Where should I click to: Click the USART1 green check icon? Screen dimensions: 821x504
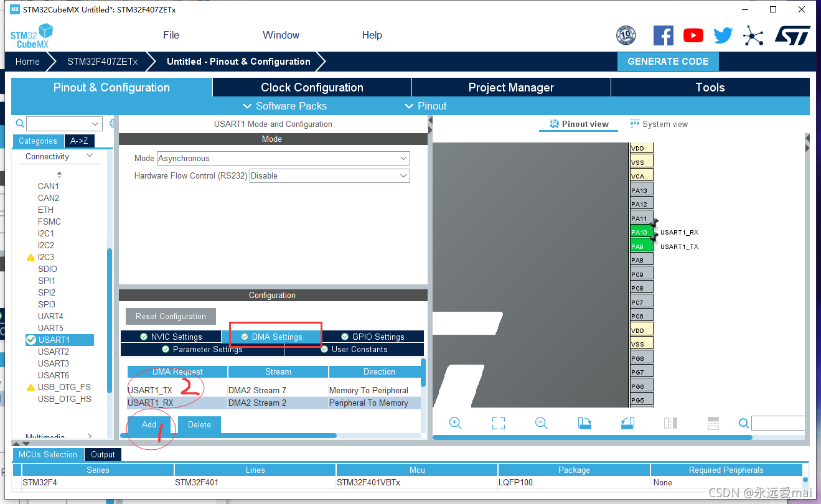[30, 340]
